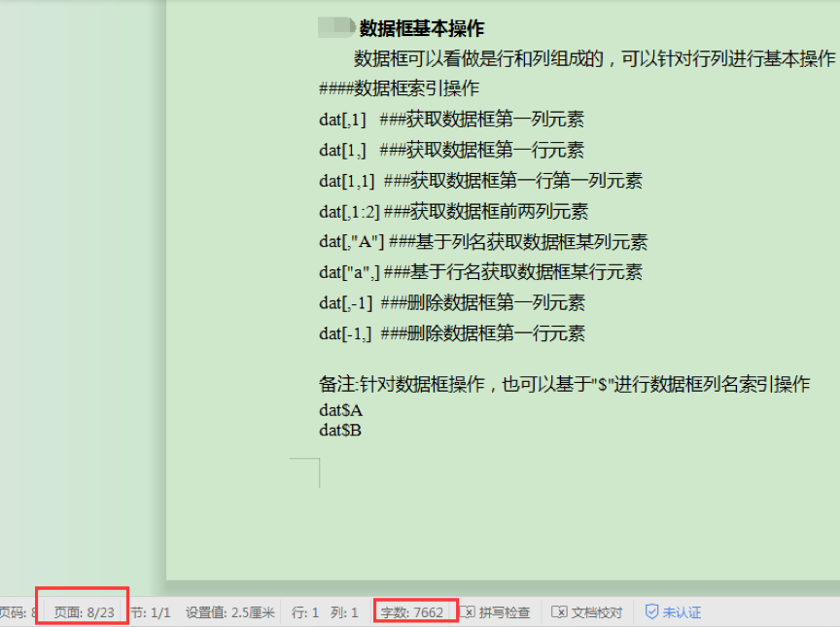This screenshot has width=840, height=627.
Task: Open 文档校对 document proofreading
Action: [x=586, y=612]
